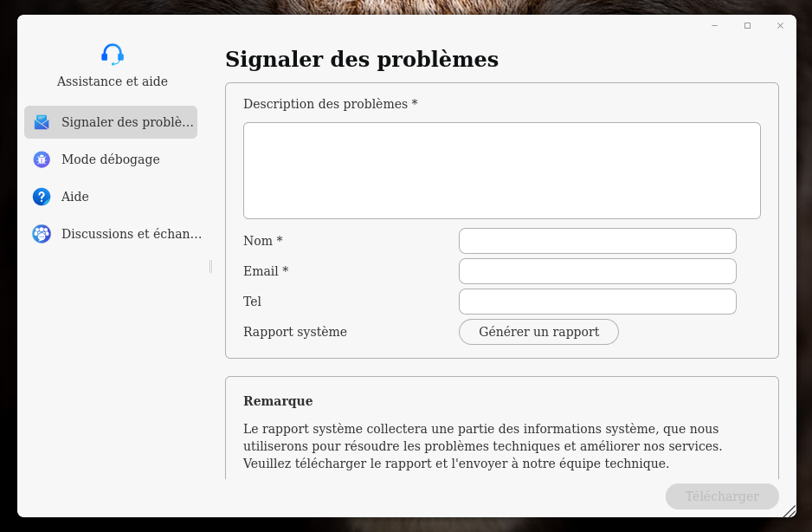Viewport: 812px width, 532px height.
Task: Open the Mode débogage section
Action: (x=110, y=159)
